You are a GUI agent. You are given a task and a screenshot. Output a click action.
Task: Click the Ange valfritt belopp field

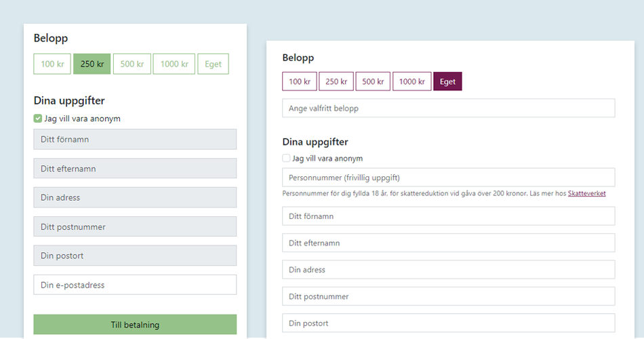pos(448,108)
